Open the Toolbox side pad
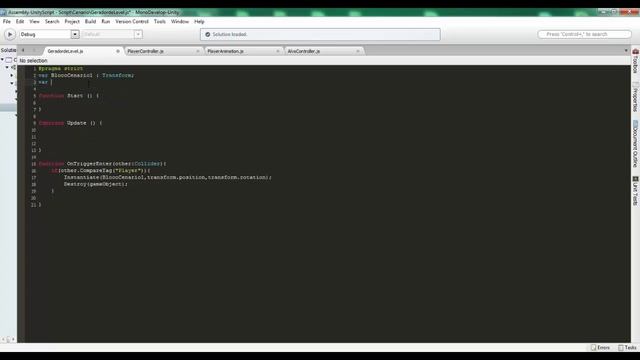Screen dimensions: 640x360 click(x=636, y=61)
